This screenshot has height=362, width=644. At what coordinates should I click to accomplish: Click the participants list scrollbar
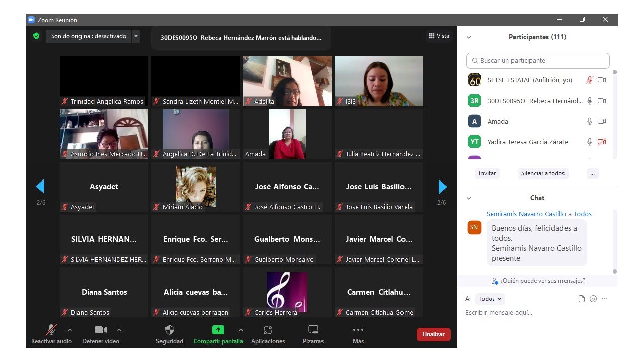pyautogui.click(x=614, y=115)
